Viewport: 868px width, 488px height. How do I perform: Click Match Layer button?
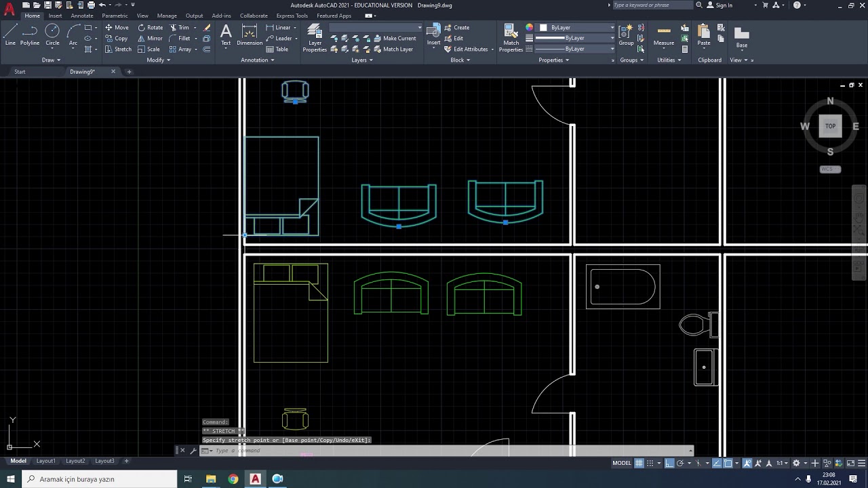pyautogui.click(x=393, y=49)
